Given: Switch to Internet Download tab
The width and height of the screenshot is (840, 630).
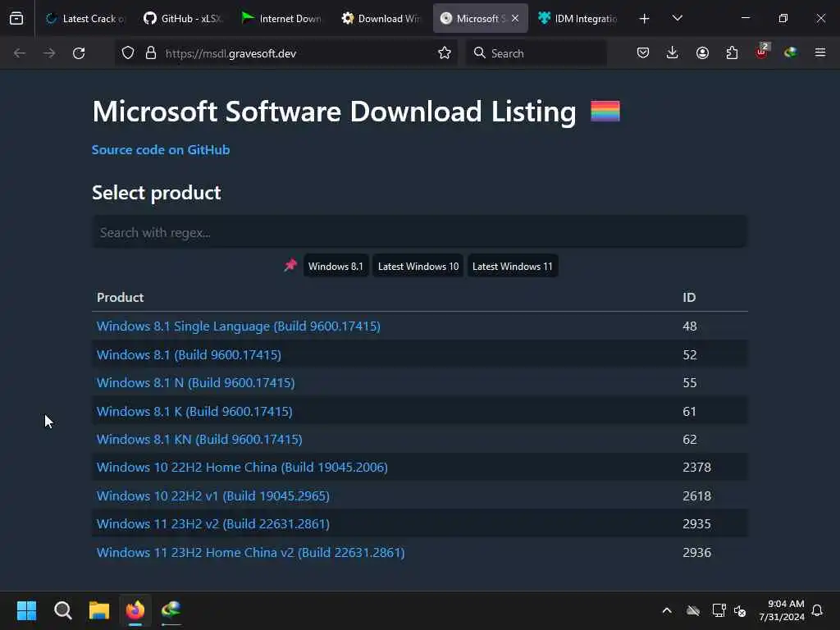Looking at the screenshot, I should click(281, 19).
